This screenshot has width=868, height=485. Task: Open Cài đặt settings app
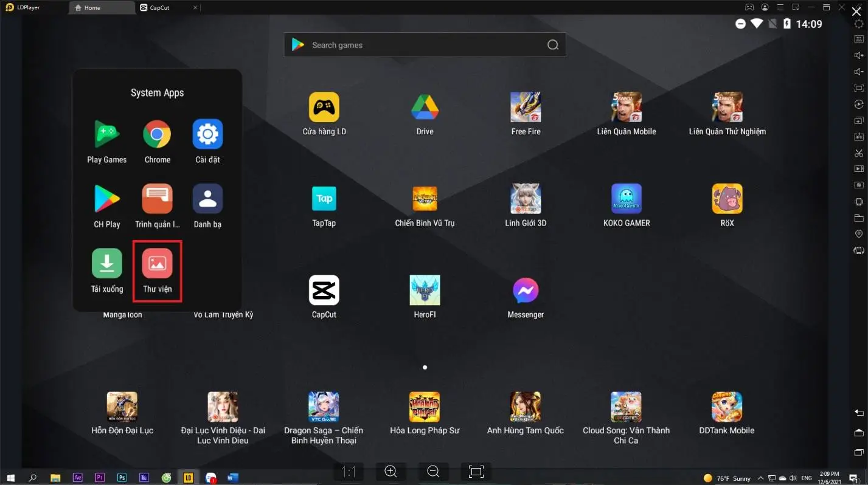coord(207,142)
